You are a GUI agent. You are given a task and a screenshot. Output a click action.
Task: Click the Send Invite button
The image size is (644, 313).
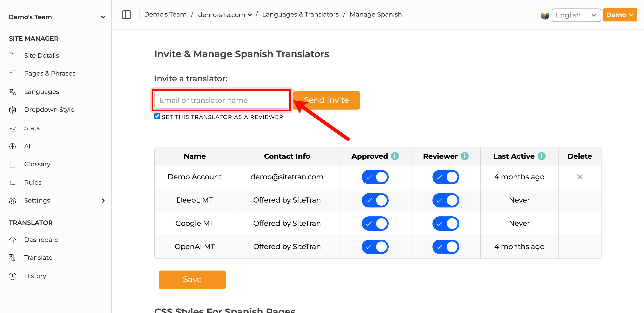[326, 100]
